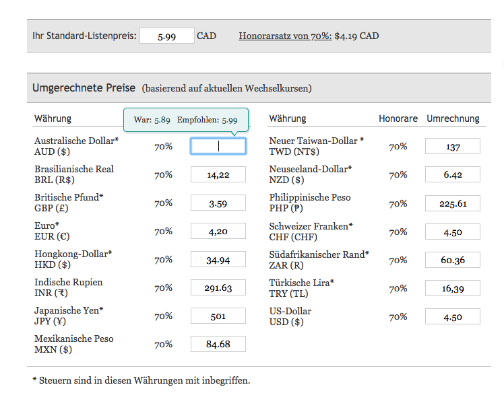
Task: Click the US-Dollar USD price field
Action: pyautogui.click(x=452, y=316)
